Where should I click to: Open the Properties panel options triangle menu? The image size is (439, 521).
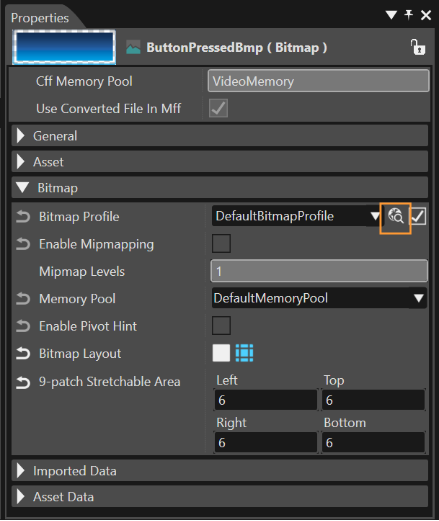(391, 15)
